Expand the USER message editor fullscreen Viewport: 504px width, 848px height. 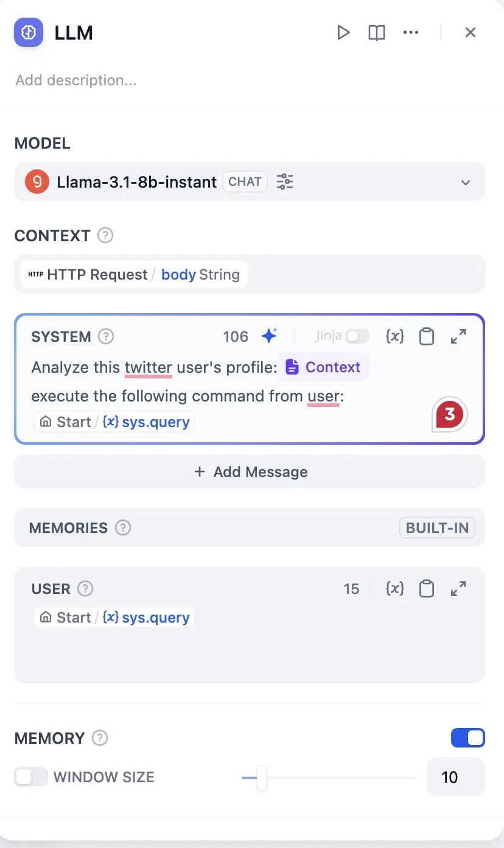458,588
